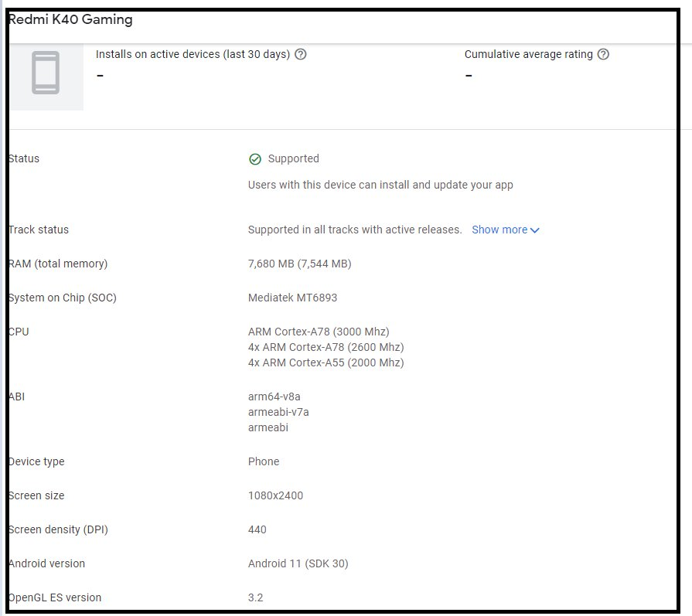The image size is (692, 616).
Task: Click the Track status row label
Action: tap(39, 230)
